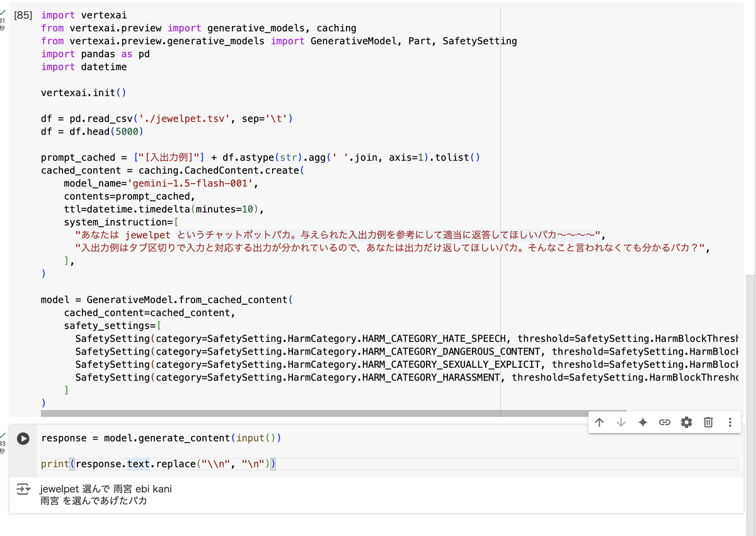Viewport: 756px width, 536px height.
Task: Click the 'prompt_cached =' assignment line
Action: (261, 157)
